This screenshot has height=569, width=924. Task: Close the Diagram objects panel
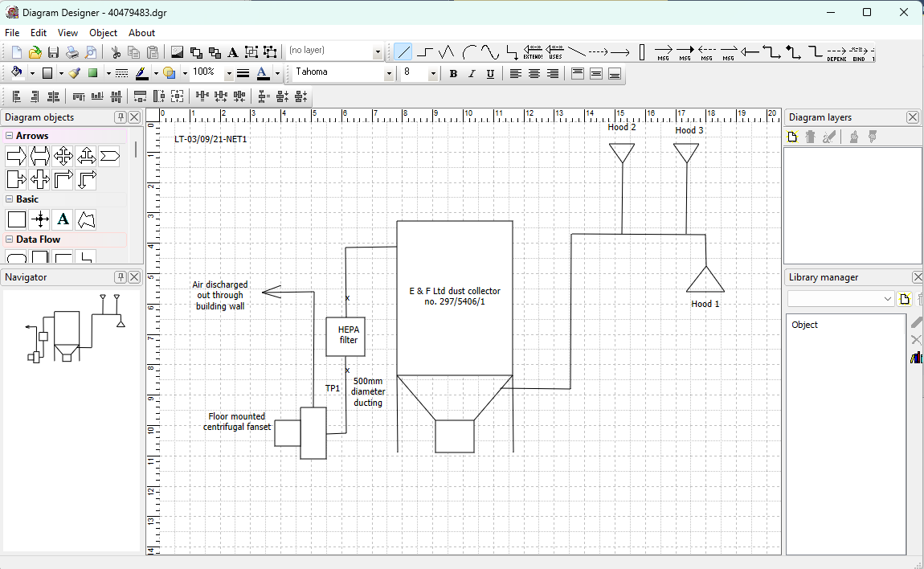[134, 117]
